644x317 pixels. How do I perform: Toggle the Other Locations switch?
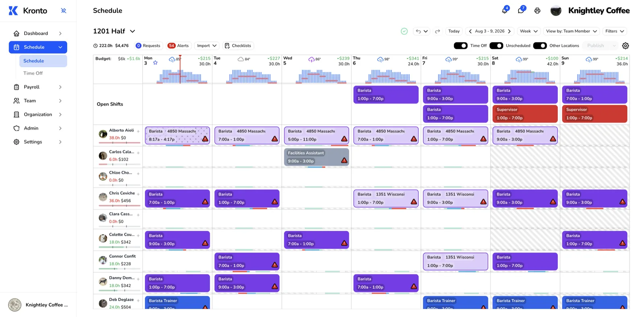(540, 46)
